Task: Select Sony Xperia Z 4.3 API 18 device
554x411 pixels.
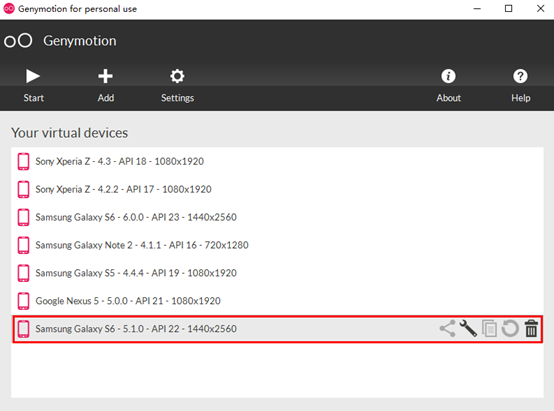Action: [277, 162]
